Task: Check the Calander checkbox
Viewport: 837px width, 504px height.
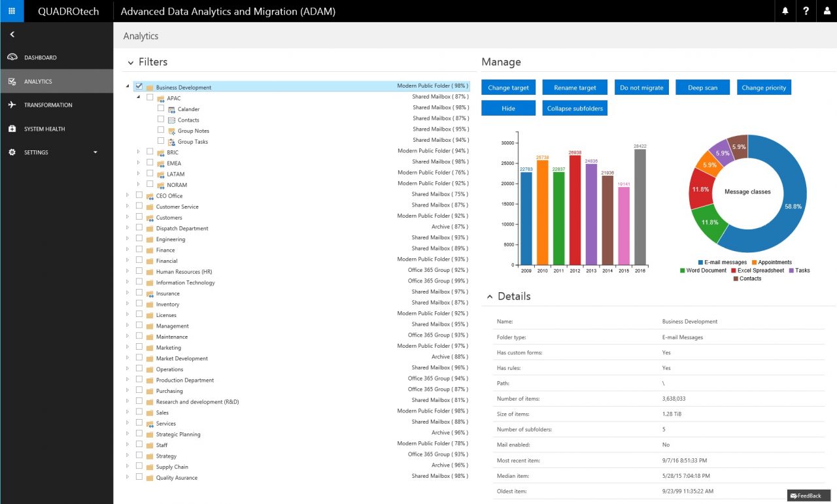Action: tap(161, 108)
